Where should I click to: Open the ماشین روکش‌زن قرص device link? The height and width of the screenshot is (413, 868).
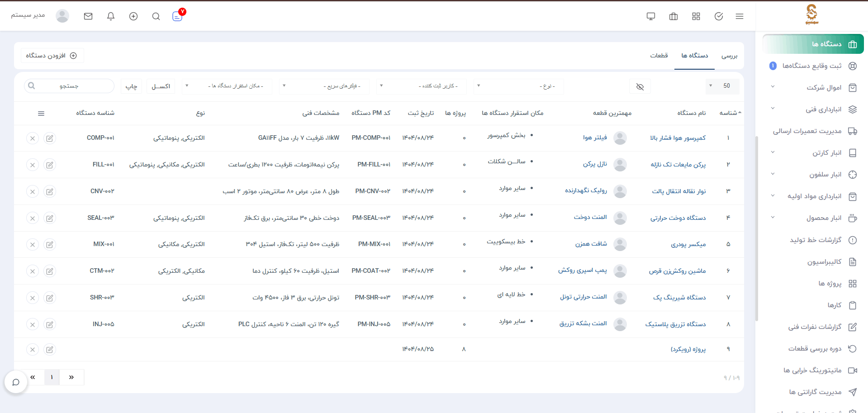click(x=677, y=271)
